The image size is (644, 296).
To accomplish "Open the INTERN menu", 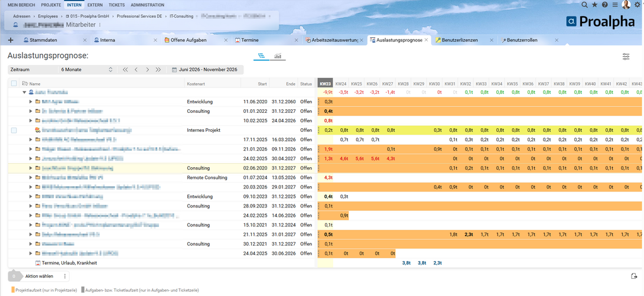I will [x=74, y=5].
